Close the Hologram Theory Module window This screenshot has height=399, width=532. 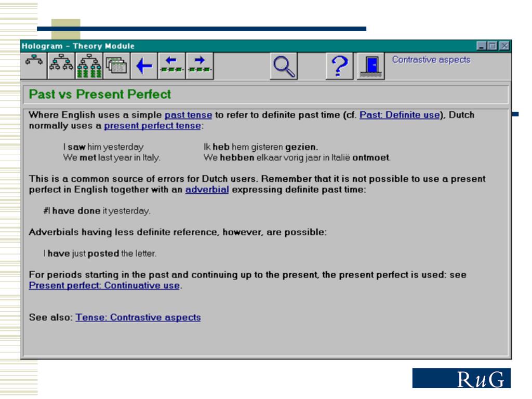pyautogui.click(x=504, y=46)
